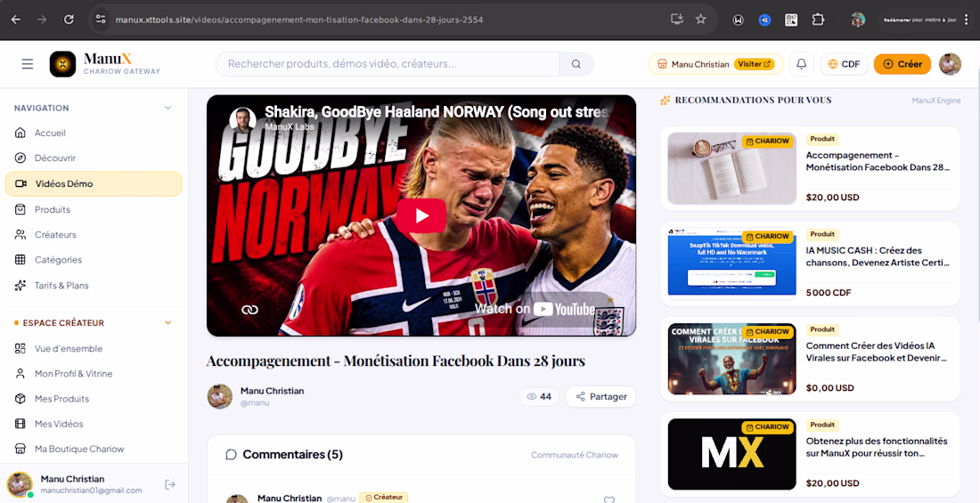Click the Créer button
The image size is (980, 503).
[x=902, y=64]
